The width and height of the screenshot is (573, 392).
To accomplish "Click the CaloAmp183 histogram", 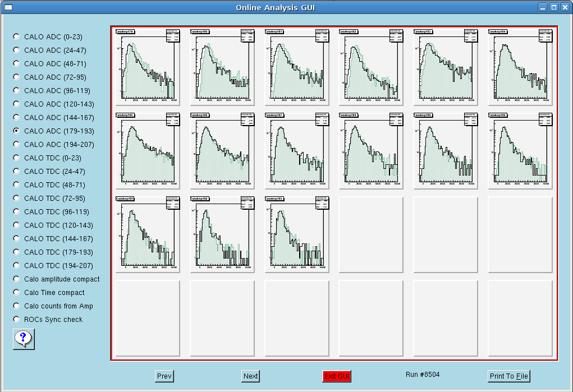I will pos(446,68).
